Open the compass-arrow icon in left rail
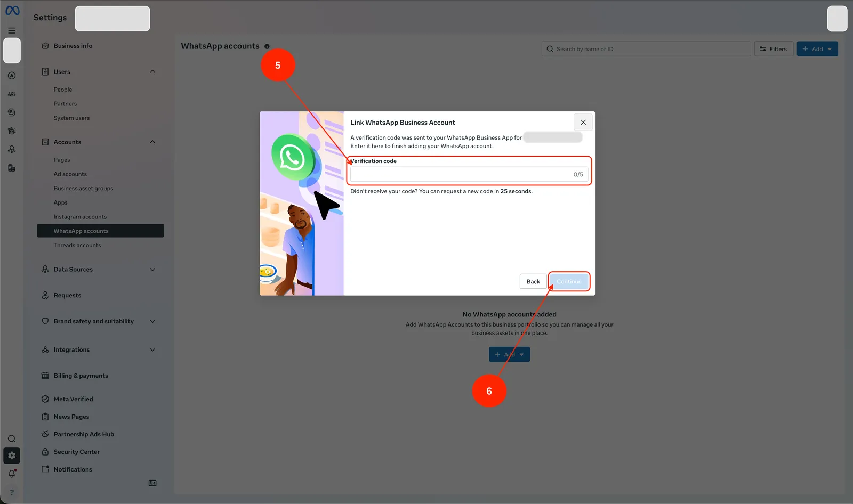 (x=12, y=76)
